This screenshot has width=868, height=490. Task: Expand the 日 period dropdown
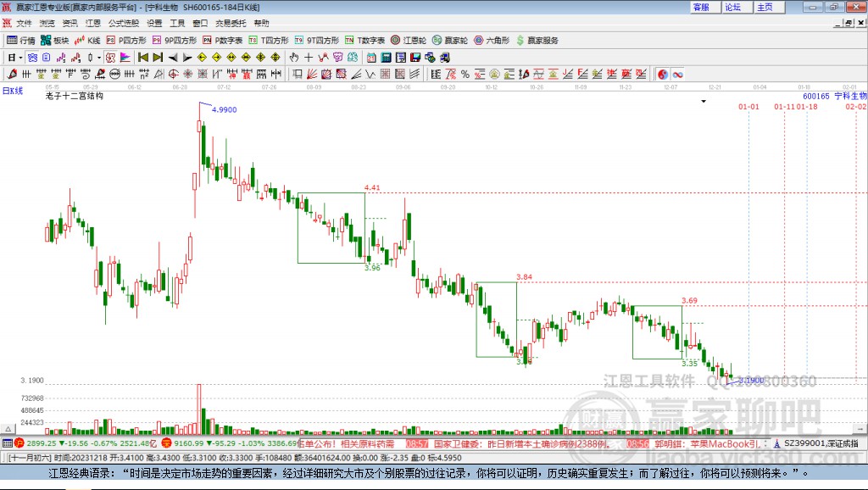(x=21, y=58)
